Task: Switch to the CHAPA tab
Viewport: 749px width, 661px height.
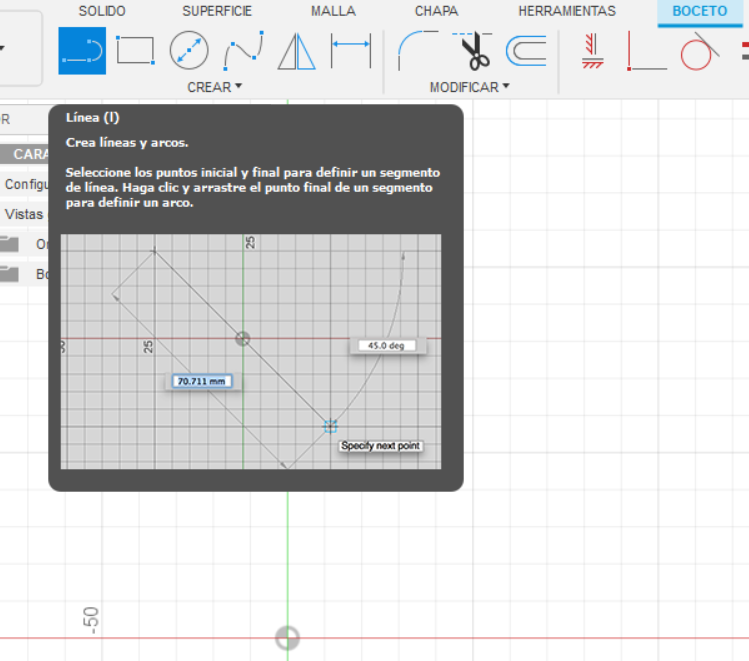Action: [x=437, y=11]
